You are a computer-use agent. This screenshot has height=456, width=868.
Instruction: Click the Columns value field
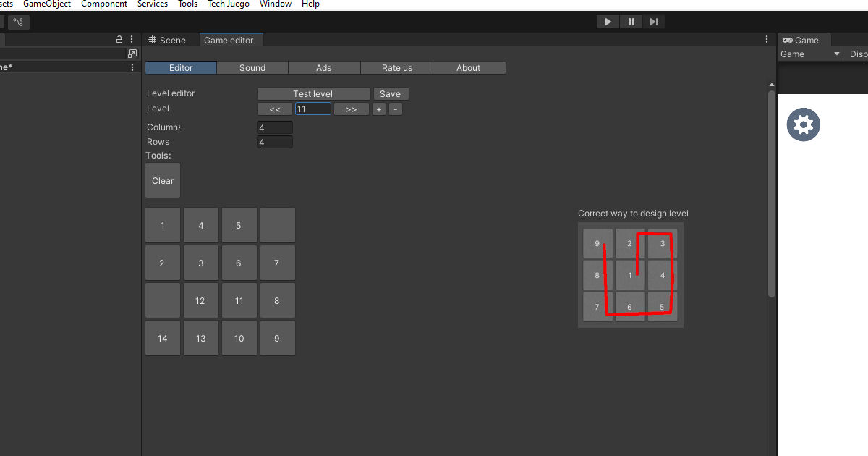click(275, 127)
